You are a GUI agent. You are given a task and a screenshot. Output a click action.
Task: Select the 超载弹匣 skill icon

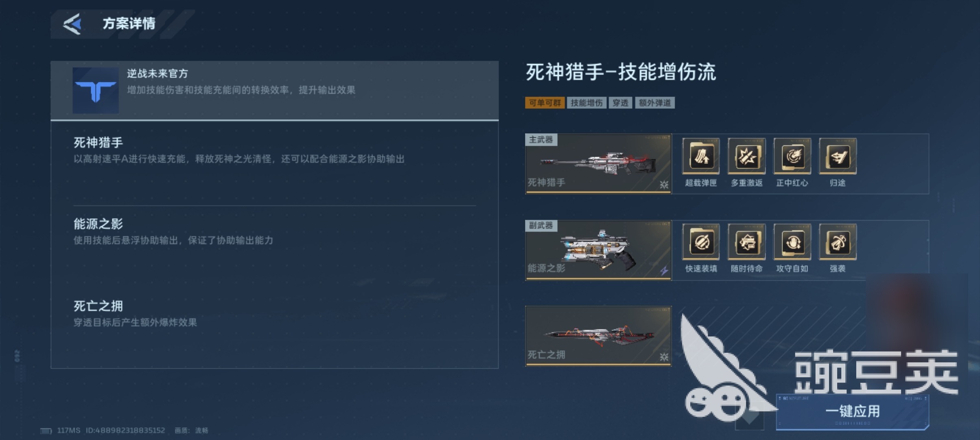coord(701,156)
